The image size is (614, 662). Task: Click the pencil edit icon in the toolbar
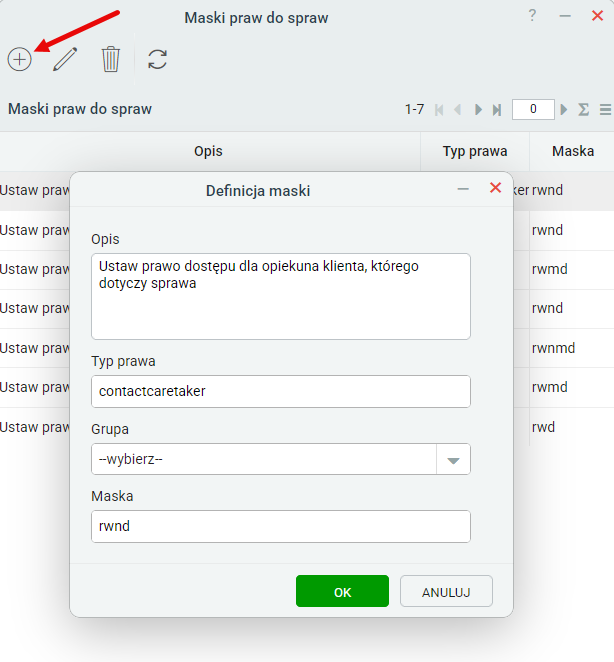65,59
